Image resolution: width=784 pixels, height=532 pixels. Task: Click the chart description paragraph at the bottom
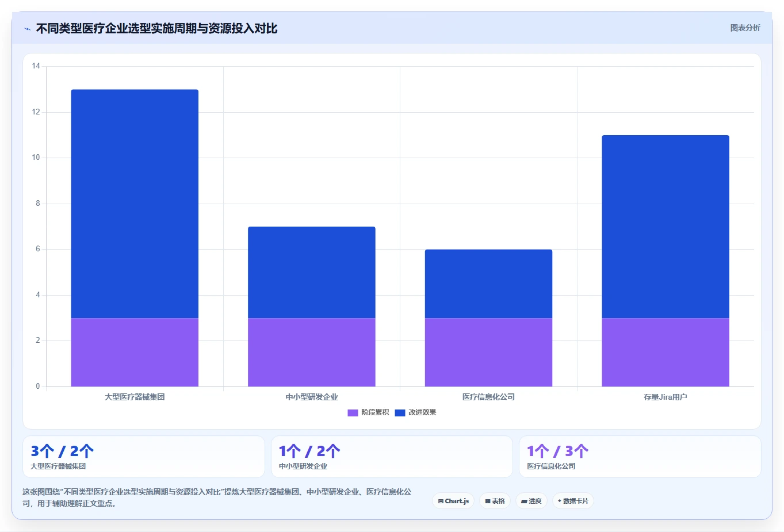tap(217, 497)
